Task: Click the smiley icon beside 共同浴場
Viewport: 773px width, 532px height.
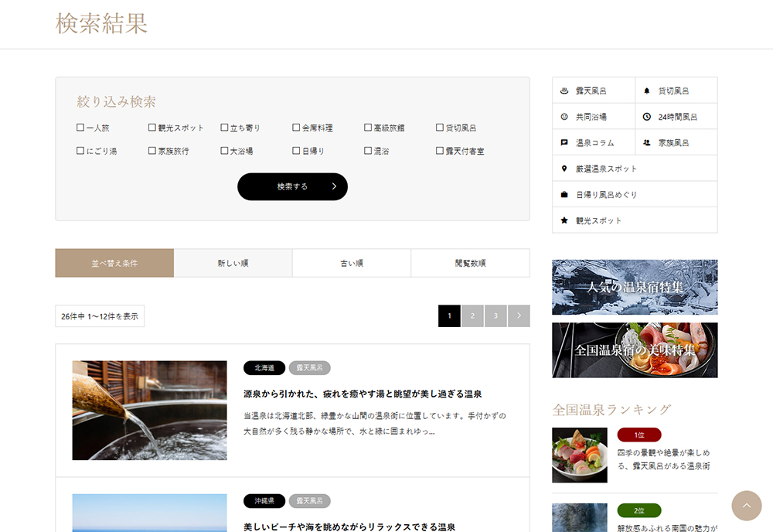Action: coord(564,117)
